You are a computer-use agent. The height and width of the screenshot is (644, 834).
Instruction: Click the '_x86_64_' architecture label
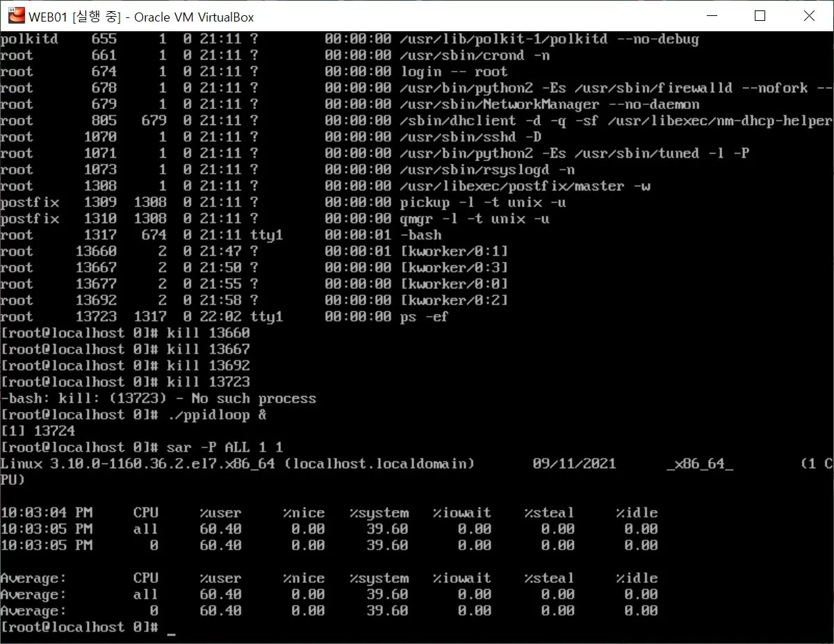[x=699, y=464]
